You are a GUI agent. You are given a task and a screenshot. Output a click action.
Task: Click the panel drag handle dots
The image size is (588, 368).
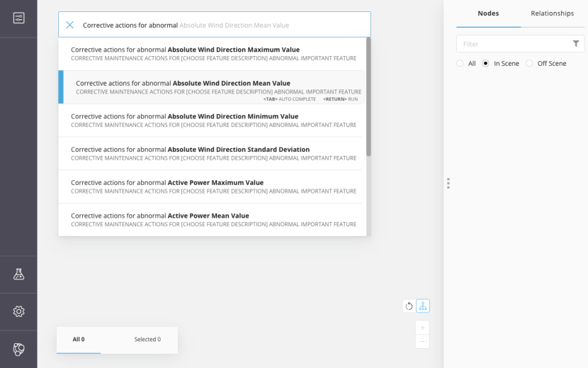point(448,183)
